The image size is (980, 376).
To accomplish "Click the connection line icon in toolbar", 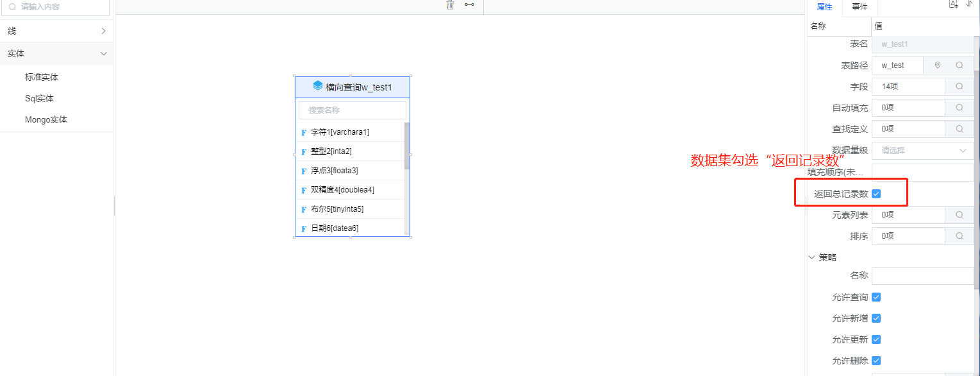I will point(470,4).
